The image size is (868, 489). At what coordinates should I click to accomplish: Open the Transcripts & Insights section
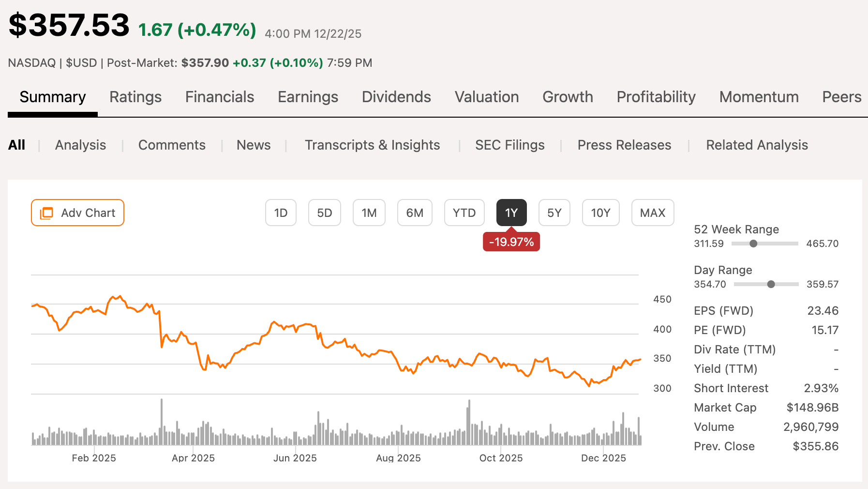[372, 145]
